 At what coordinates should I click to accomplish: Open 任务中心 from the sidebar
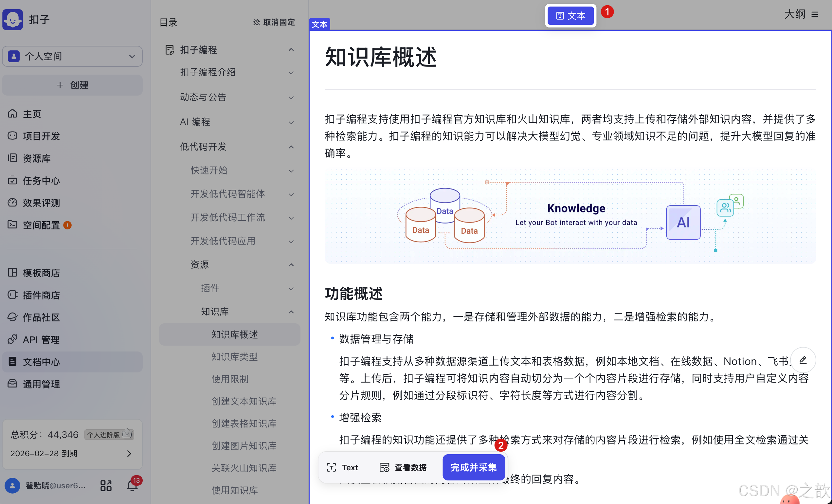pyautogui.click(x=41, y=181)
